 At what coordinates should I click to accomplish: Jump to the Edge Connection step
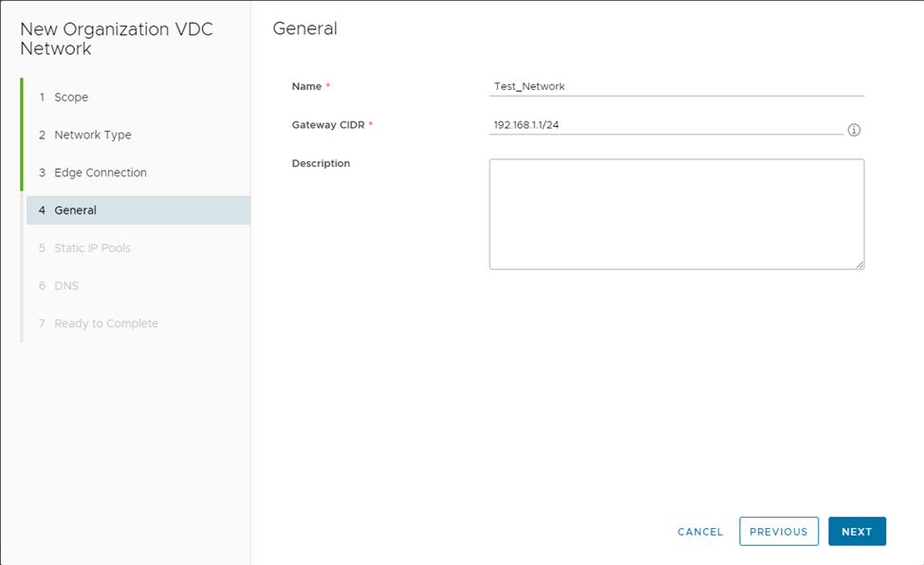coord(100,173)
